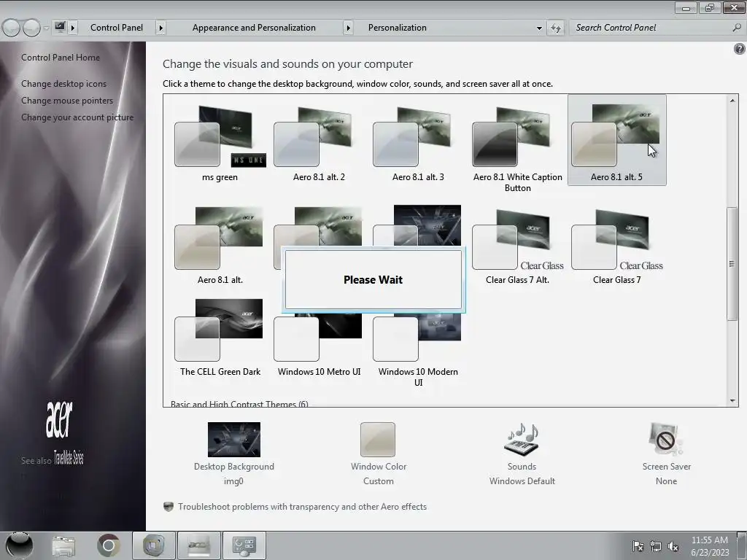Launch Chrome from the taskbar
Viewport: 747px width, 560px height.
point(108,545)
